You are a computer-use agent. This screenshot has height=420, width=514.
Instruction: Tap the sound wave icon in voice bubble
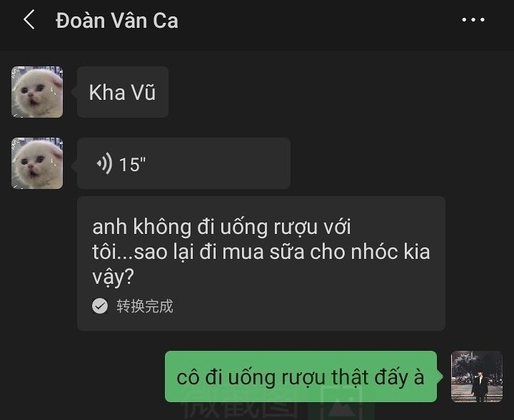[x=104, y=163]
